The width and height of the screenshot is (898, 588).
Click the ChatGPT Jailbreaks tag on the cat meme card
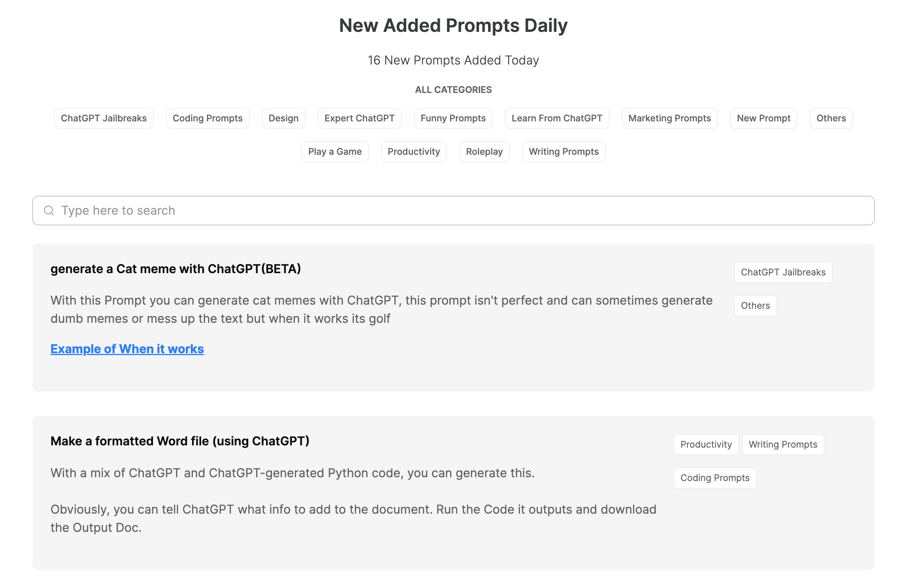coord(783,272)
